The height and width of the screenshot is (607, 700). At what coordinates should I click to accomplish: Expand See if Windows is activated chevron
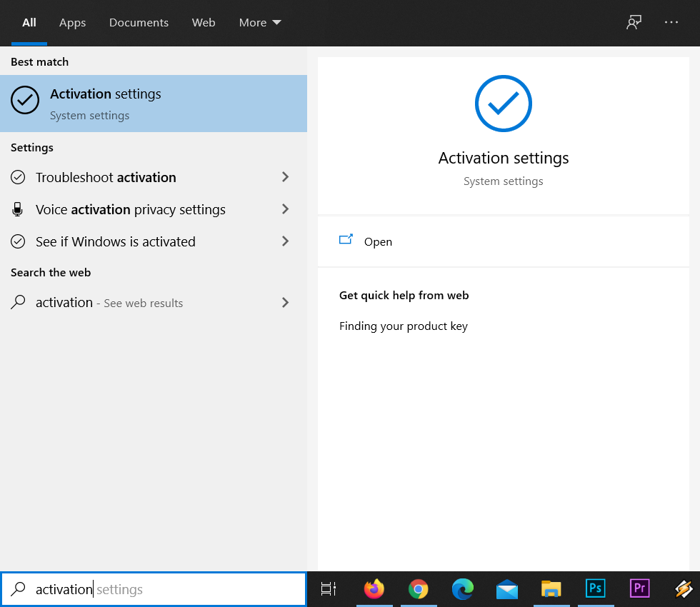285,241
